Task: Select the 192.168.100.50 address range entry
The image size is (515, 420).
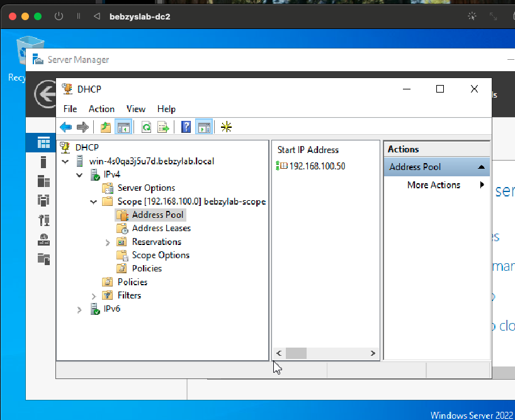Action: (x=310, y=166)
